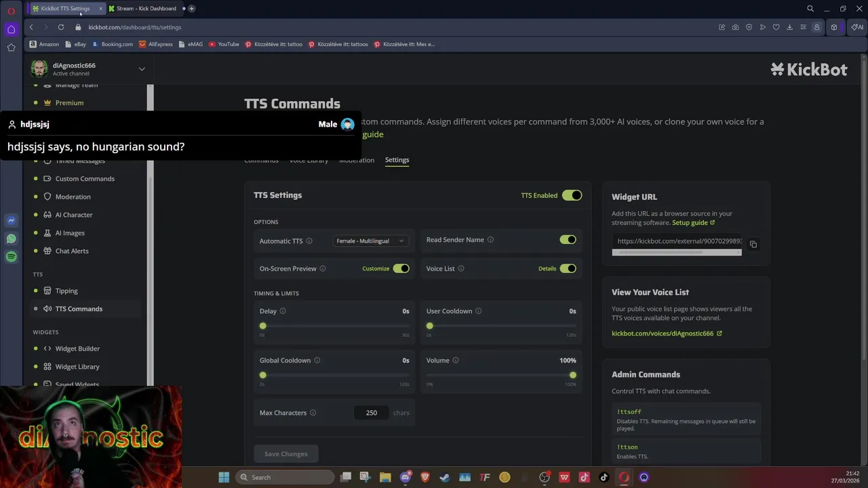Open Discord from the taskbar

coord(406,477)
